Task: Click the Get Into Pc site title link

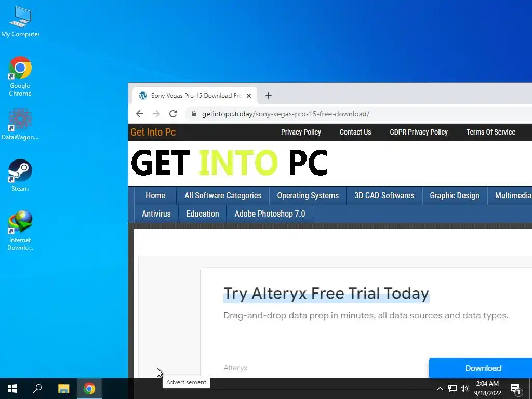Action: [x=153, y=132]
